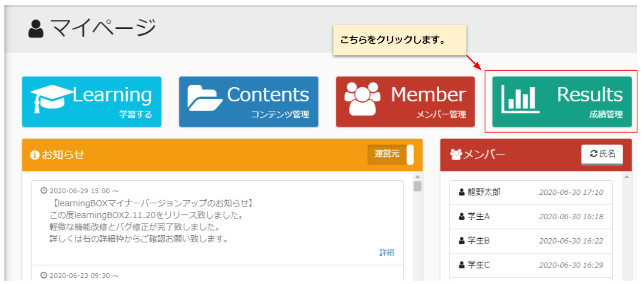Image resolution: width=644 pixels, height=284 pixels.
Task: Click the clock icon for 2020-06-29 notice
Action: pos(43,190)
